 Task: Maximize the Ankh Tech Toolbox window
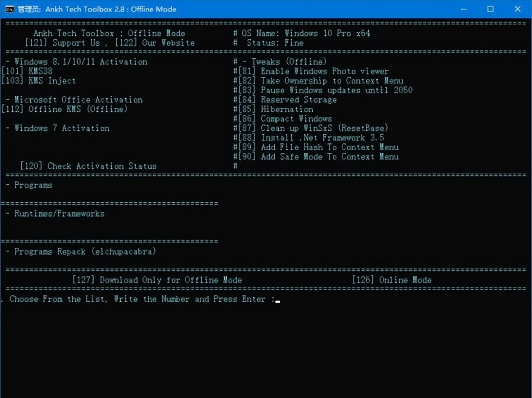coord(490,9)
